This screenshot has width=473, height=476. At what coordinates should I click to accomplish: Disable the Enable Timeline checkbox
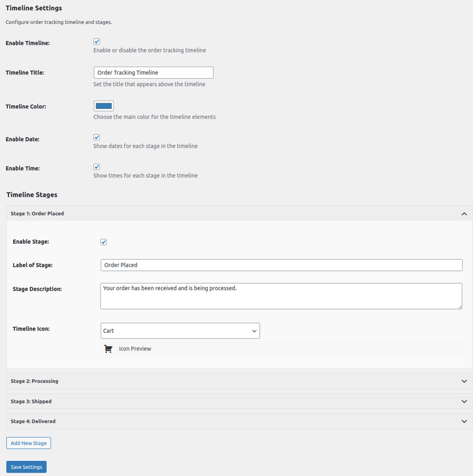point(97,42)
